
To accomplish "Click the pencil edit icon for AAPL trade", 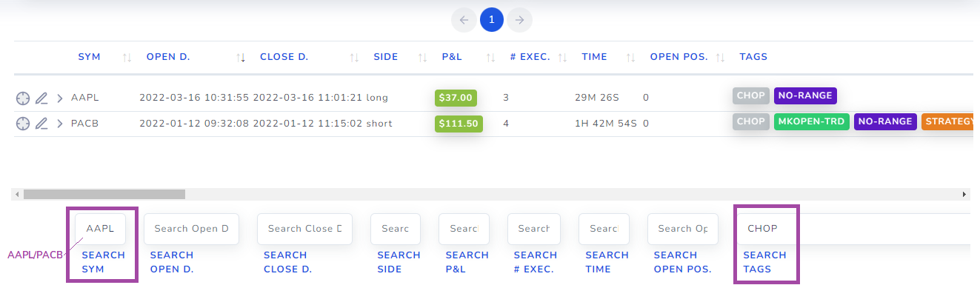I will coord(41,98).
